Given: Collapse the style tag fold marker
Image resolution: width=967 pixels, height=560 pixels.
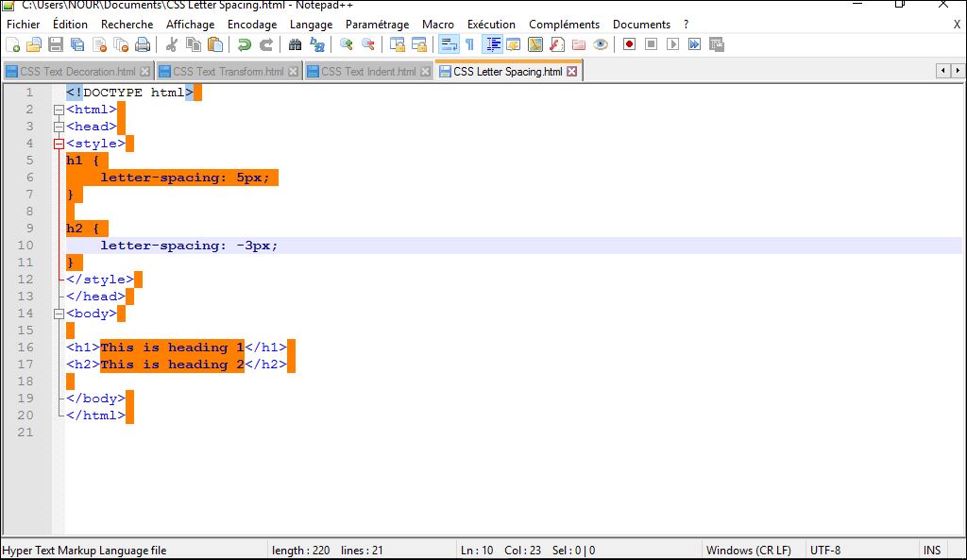Looking at the screenshot, I should (x=59, y=144).
